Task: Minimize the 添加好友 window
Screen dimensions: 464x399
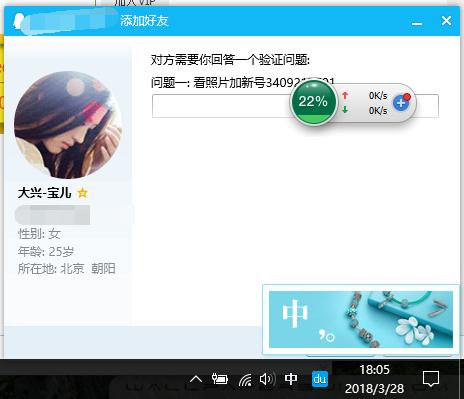Action: tap(417, 22)
